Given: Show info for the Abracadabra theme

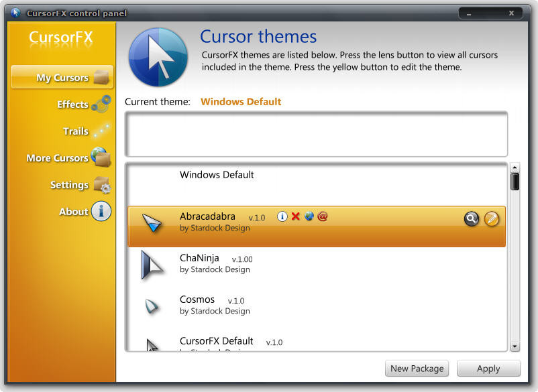Looking at the screenshot, I should [282, 216].
